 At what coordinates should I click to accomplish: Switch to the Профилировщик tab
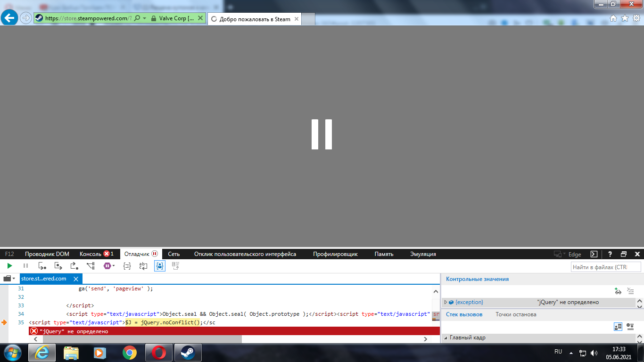coord(335,254)
